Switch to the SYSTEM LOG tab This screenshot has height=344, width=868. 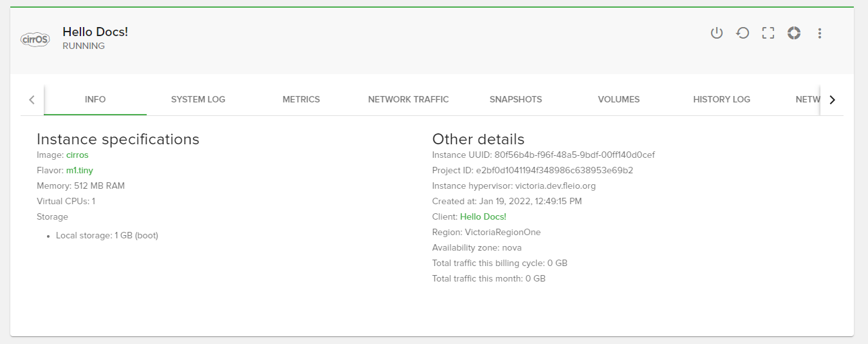198,99
